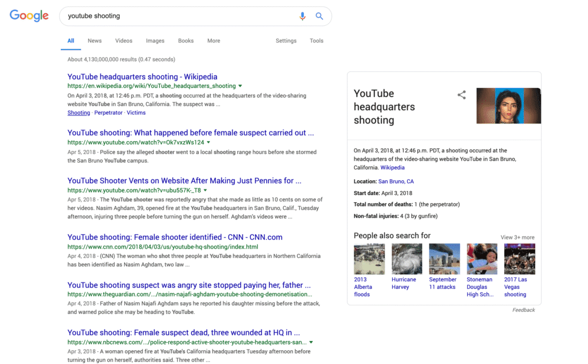Screen dimensions: 588x364
Task: Click the microphone icon for voice search
Action: pos(303,16)
